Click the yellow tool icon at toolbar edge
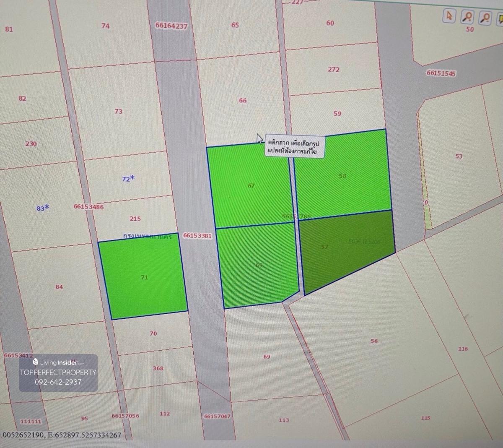This screenshot has height=448, width=503. click(500, 18)
